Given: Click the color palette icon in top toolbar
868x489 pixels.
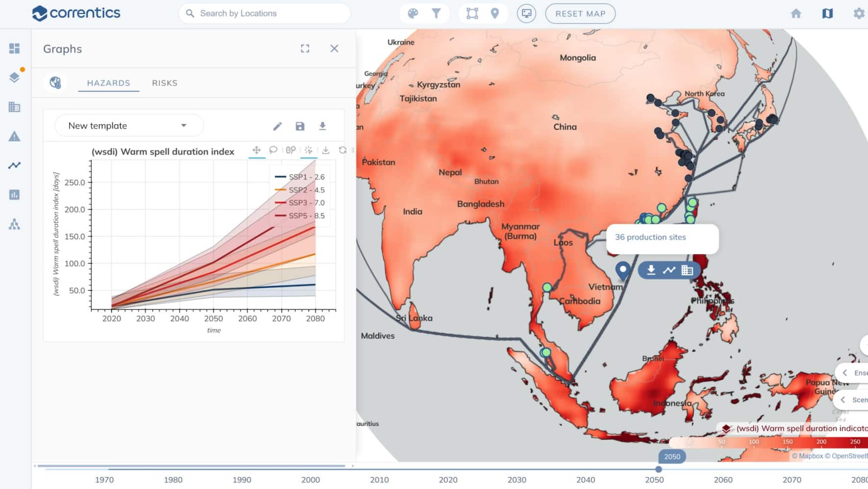Looking at the screenshot, I should [x=413, y=14].
